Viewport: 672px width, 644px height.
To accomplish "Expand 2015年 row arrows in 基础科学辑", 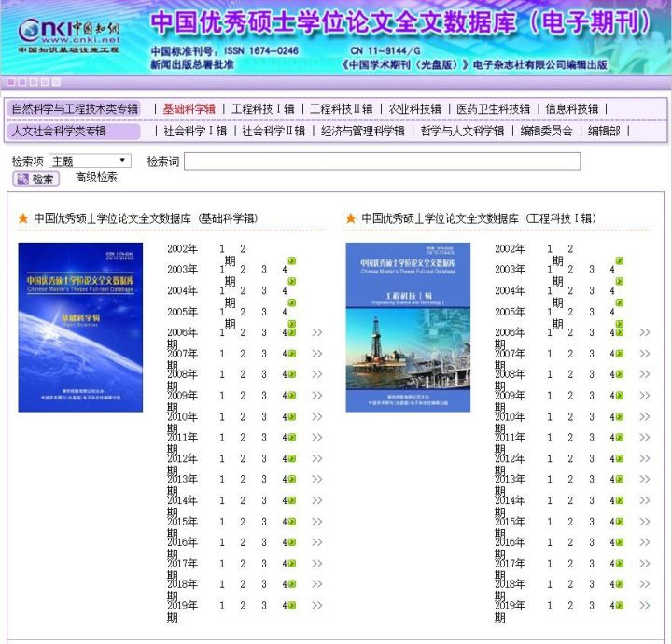I will pyautogui.click(x=317, y=522).
